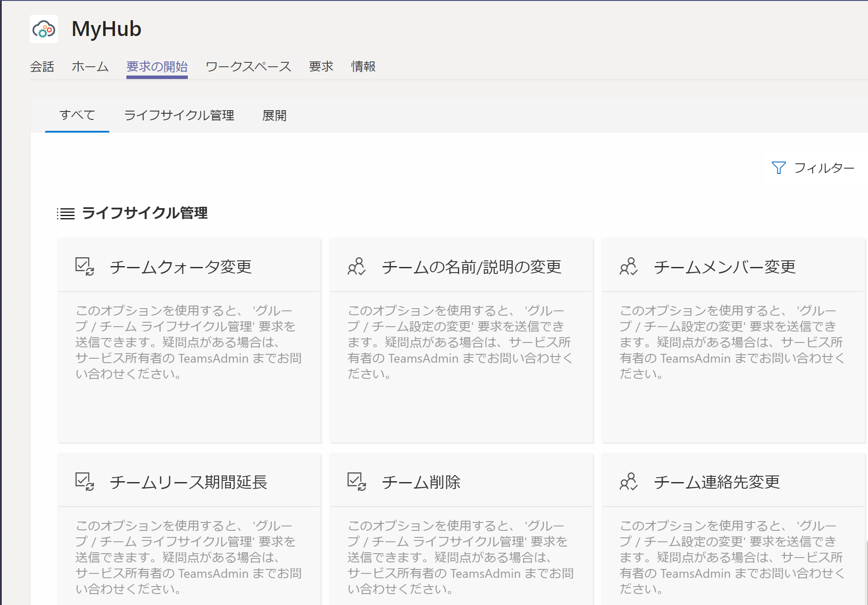The width and height of the screenshot is (868, 605).
Task: Click the description text under チーム連絡先変更
Action: pos(732,557)
